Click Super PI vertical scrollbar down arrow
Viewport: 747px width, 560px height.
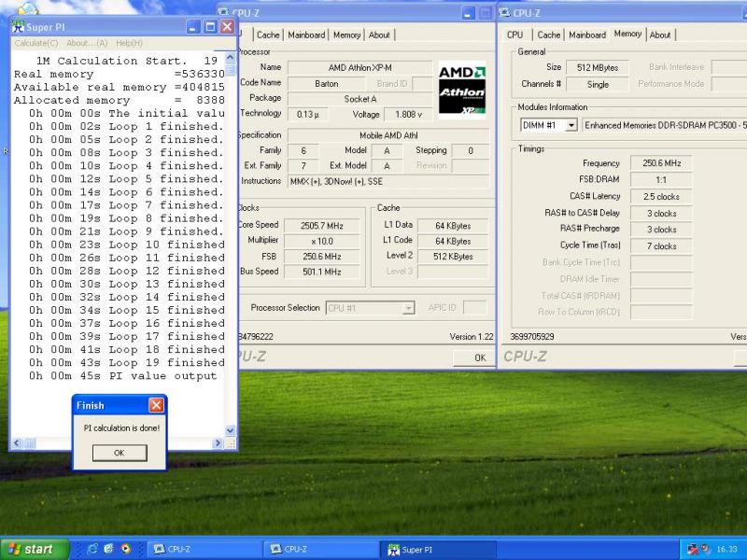click(x=230, y=430)
